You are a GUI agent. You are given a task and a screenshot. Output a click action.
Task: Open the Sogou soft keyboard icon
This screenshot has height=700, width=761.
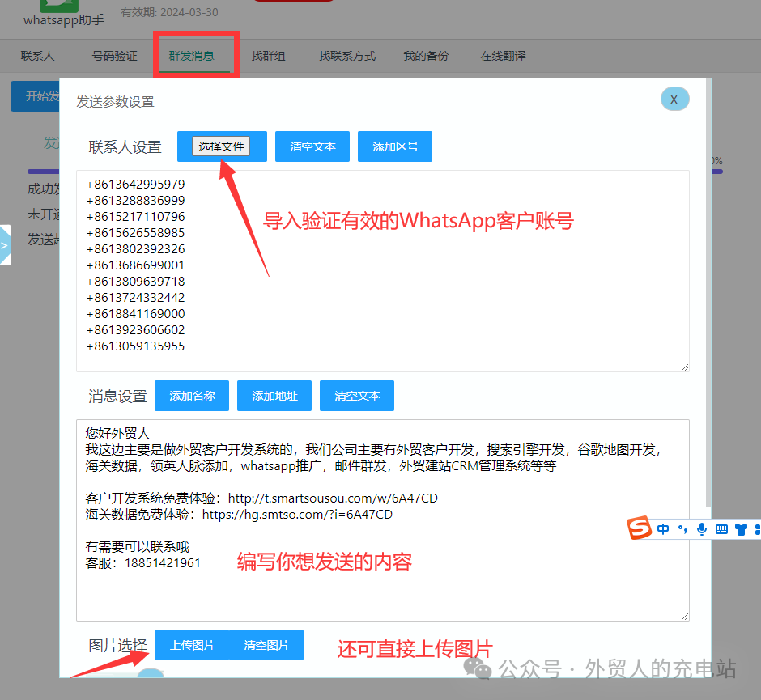point(721,529)
